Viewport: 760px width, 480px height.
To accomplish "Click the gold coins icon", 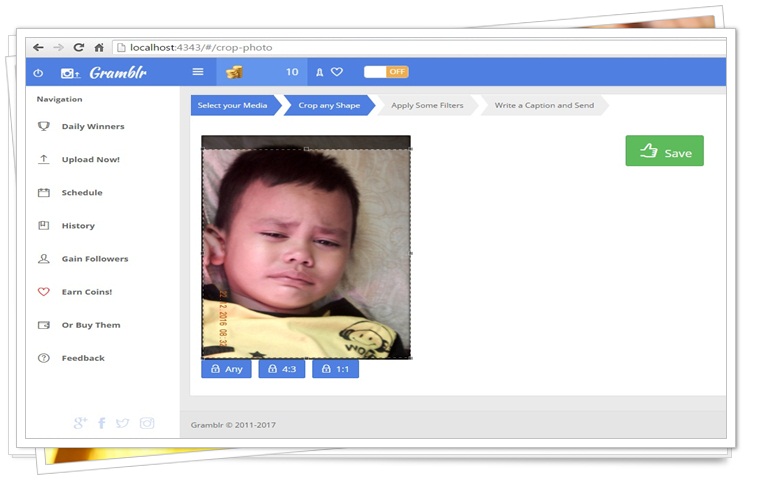I will coord(234,72).
